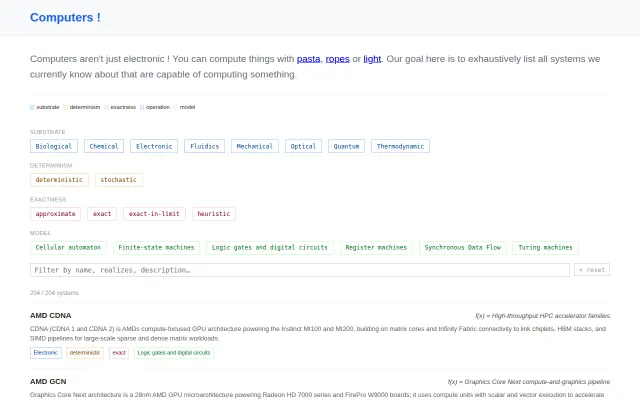
Task: Open the AMD CDNA entry title
Action: [51, 316]
